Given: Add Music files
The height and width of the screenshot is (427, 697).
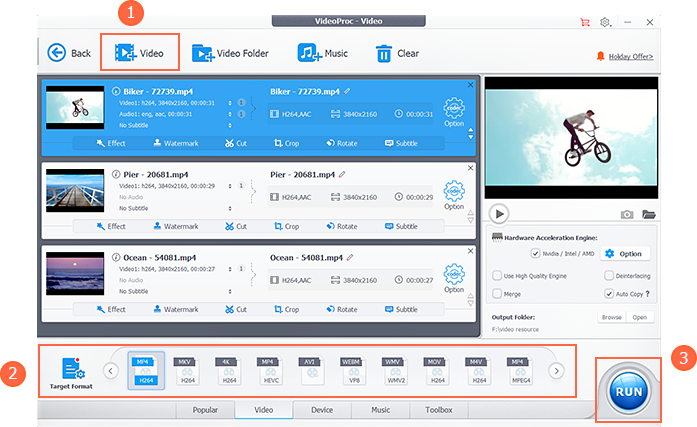Looking at the screenshot, I should [322, 53].
